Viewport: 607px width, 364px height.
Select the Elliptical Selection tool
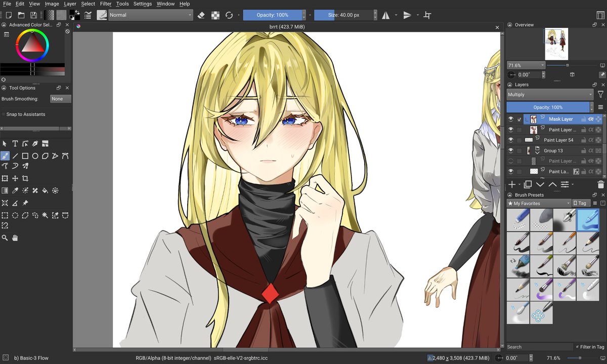pyautogui.click(x=15, y=215)
